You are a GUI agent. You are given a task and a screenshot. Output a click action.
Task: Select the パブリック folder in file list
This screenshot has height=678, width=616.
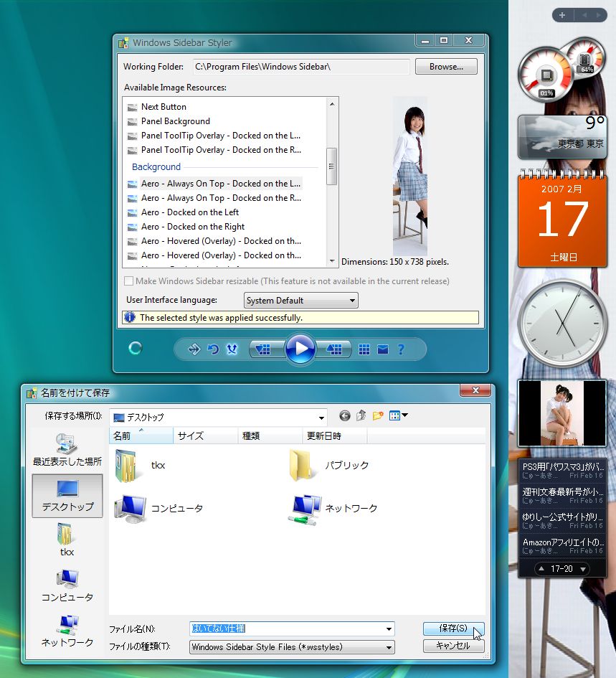[x=328, y=465]
